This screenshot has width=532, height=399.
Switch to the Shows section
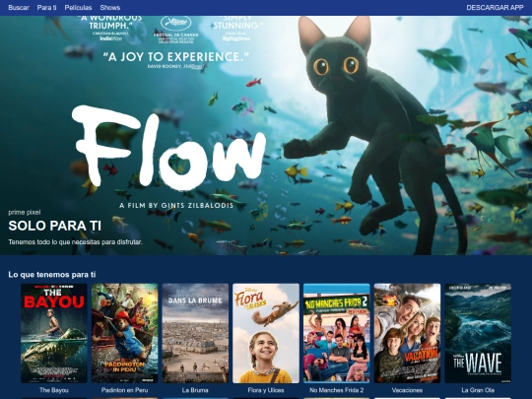click(110, 8)
